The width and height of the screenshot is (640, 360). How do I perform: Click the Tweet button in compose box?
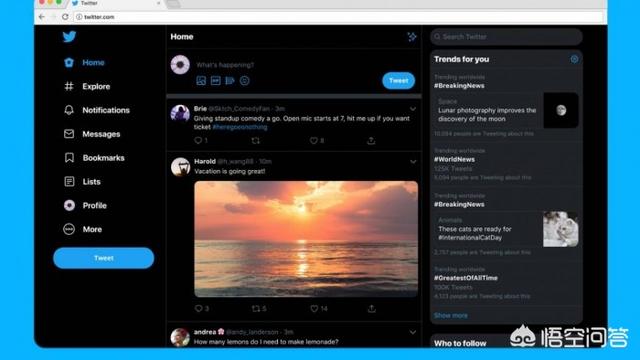coord(398,80)
